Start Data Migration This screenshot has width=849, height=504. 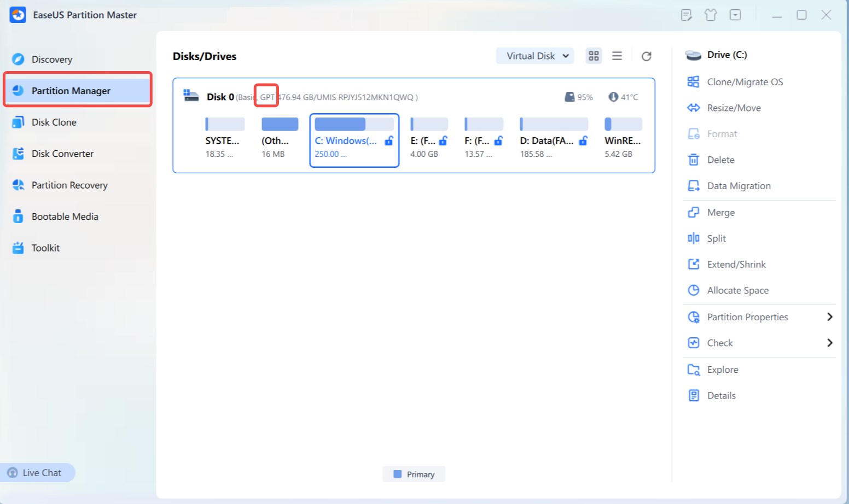pos(738,186)
